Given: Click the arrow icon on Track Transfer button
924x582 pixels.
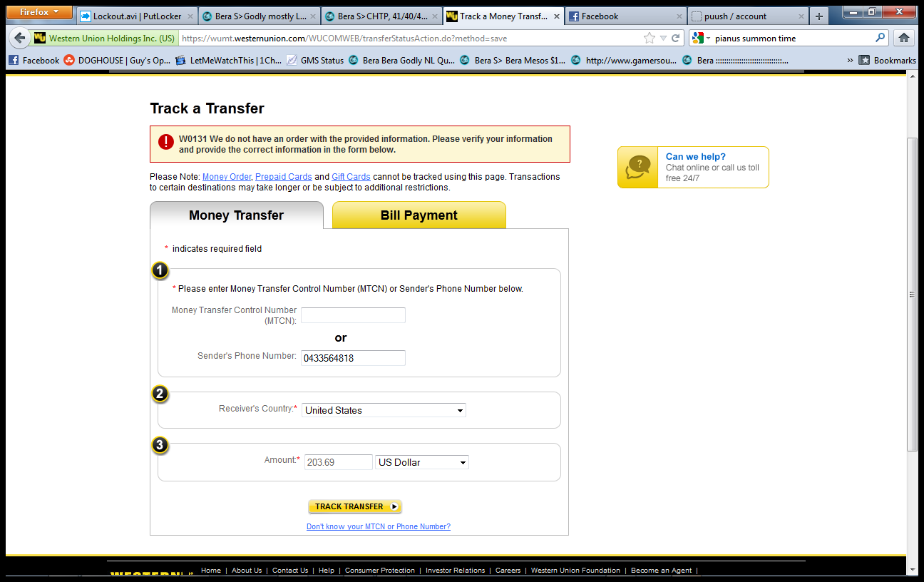Looking at the screenshot, I should pyautogui.click(x=394, y=506).
